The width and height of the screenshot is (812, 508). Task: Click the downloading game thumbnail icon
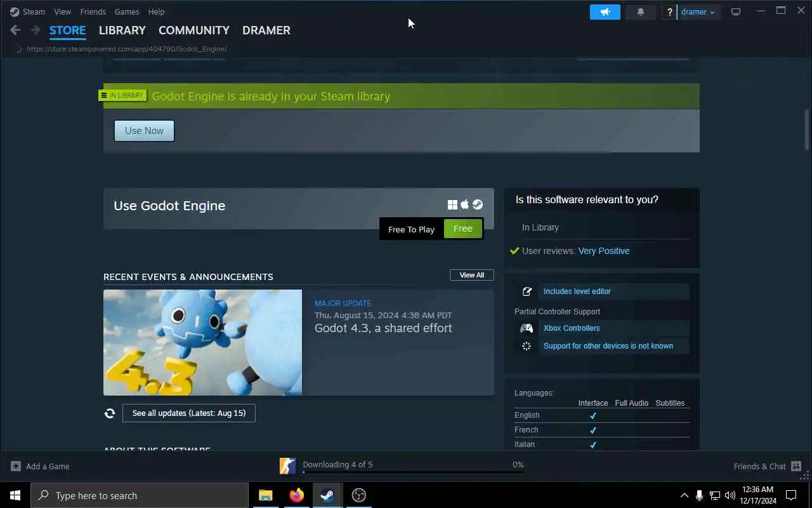(x=288, y=466)
